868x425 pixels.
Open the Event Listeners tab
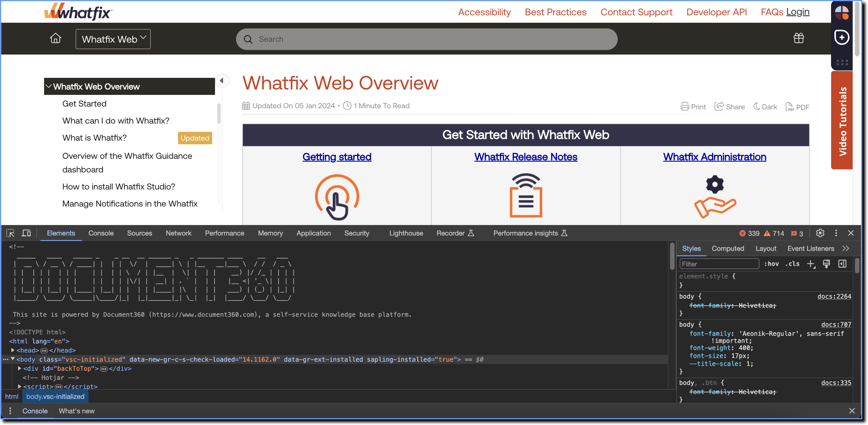[x=810, y=248]
